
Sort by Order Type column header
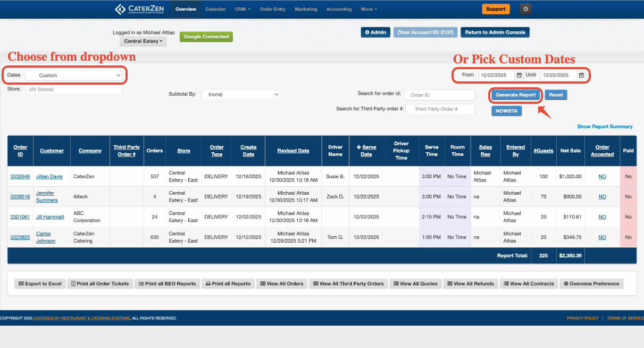click(x=216, y=151)
